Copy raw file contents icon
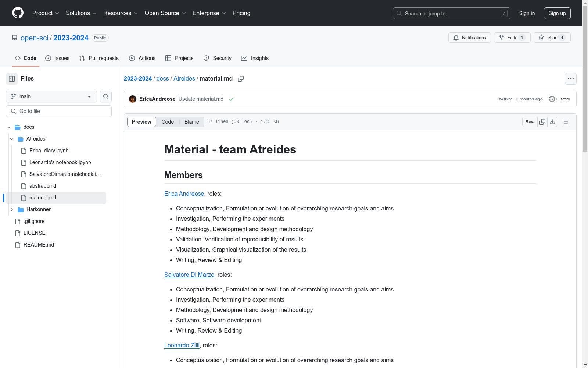 (542, 122)
